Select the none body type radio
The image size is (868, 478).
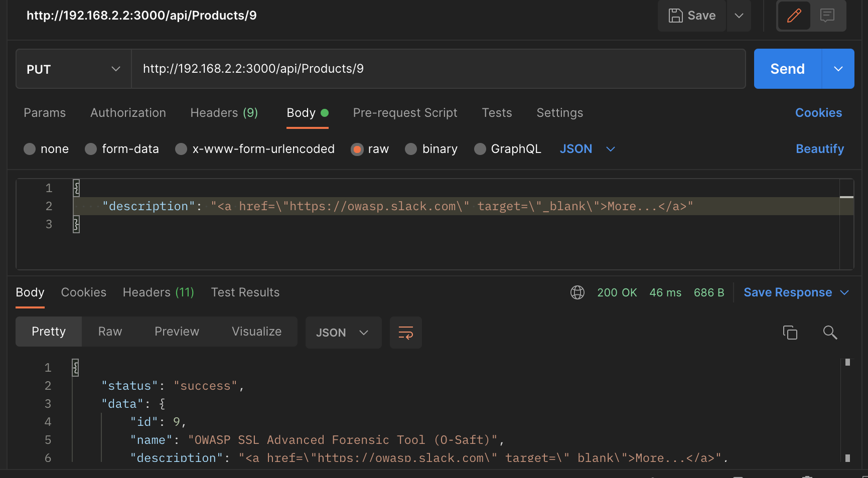click(30, 149)
